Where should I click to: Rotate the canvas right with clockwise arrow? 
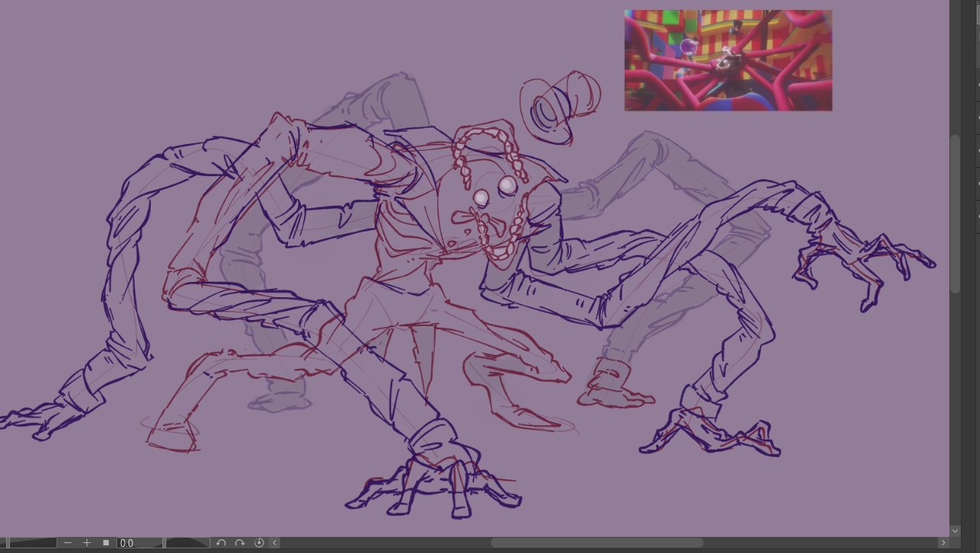tap(240, 543)
